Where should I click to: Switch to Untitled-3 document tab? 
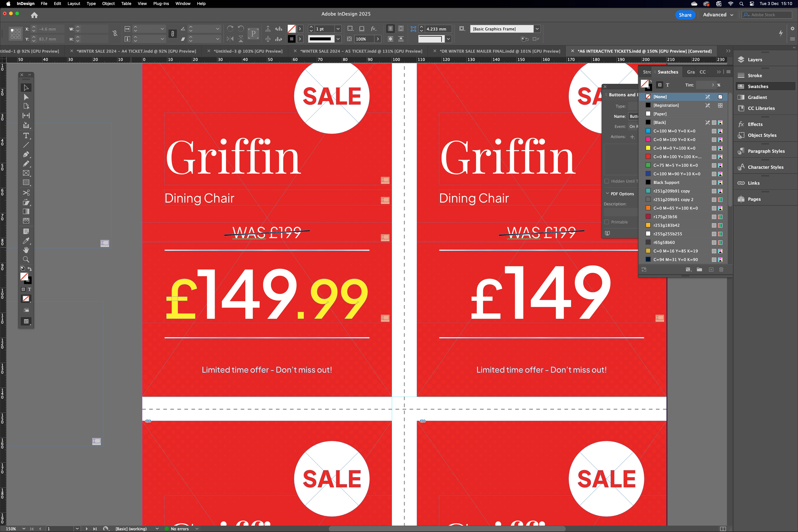248,51
